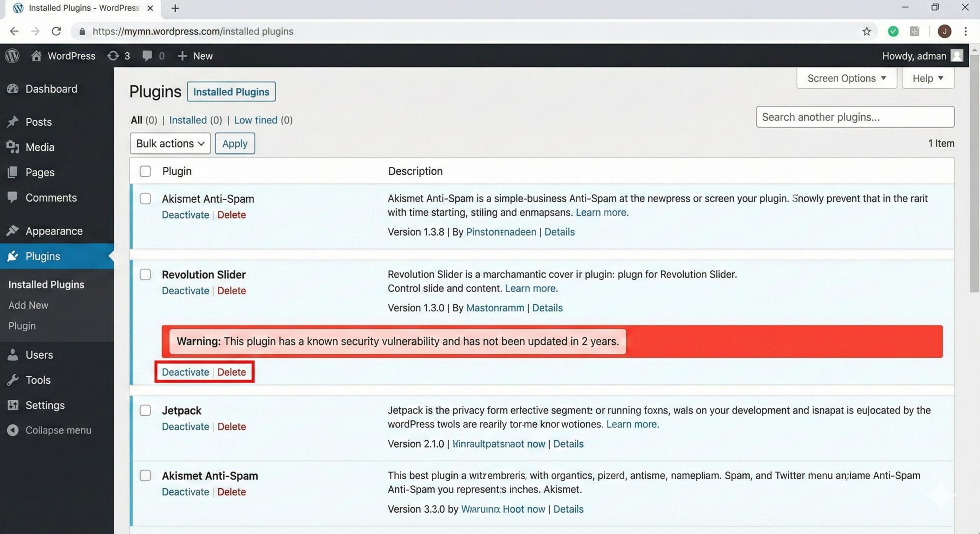Open the Comments section icon
The width and height of the screenshot is (980, 534).
pos(13,197)
